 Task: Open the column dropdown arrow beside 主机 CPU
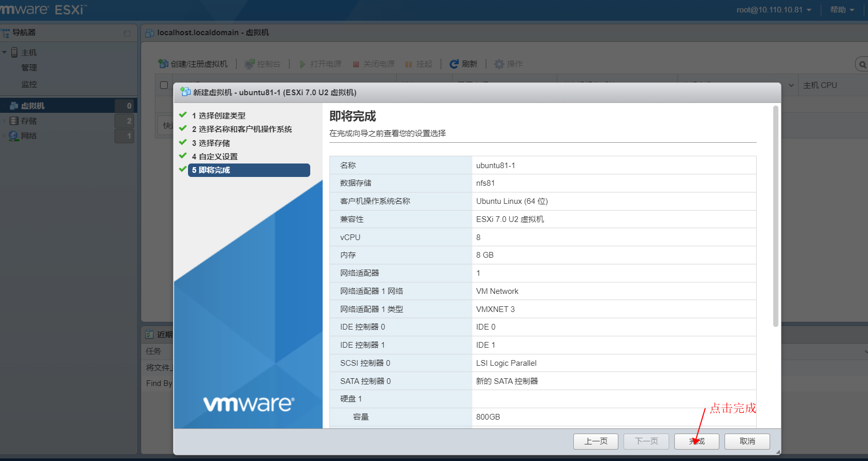(x=791, y=85)
